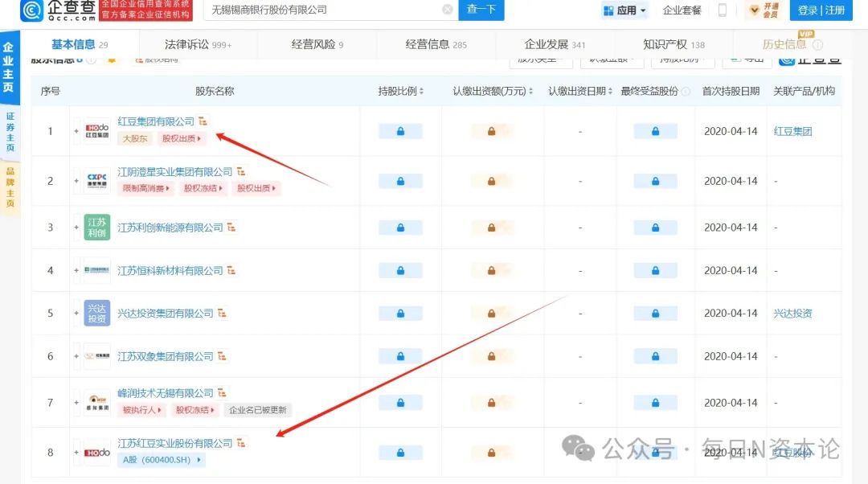Open the 应用 dropdown menu
This screenshot has width=868, height=484.
(624, 10)
